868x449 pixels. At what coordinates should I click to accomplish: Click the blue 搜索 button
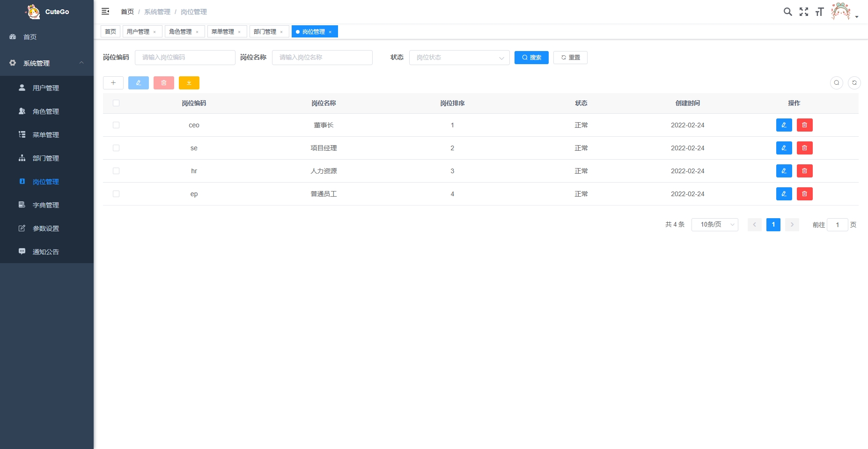click(x=531, y=58)
